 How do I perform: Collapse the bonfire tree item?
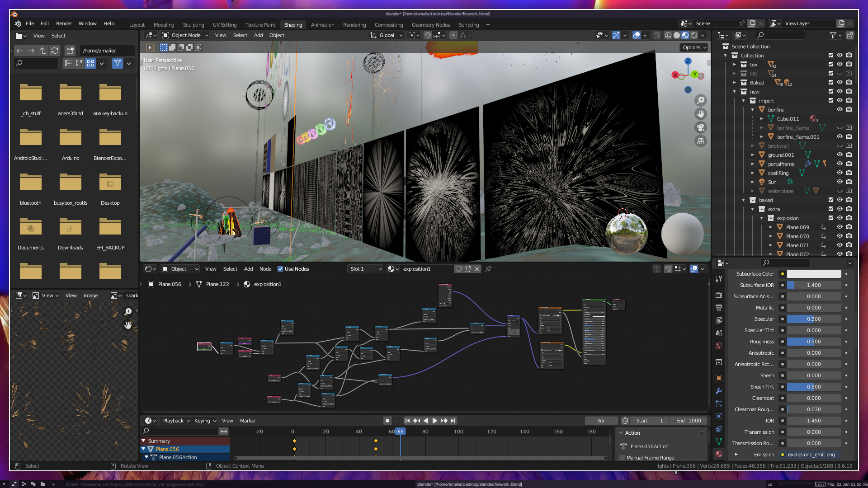753,110
